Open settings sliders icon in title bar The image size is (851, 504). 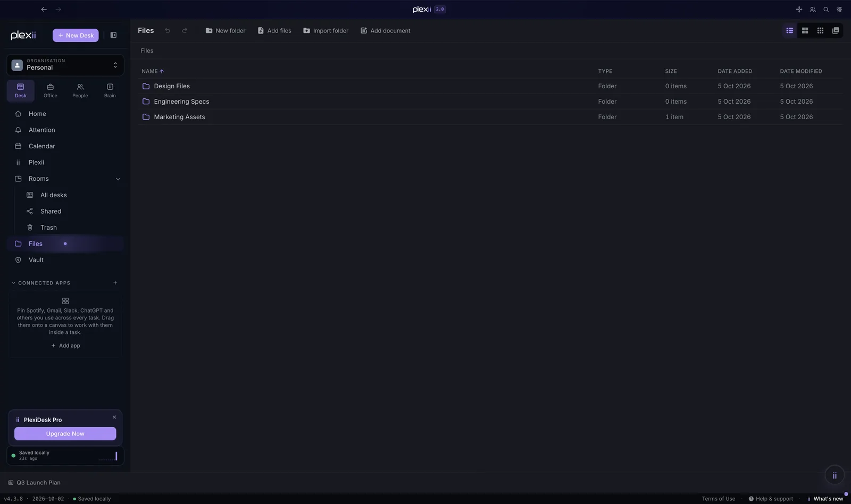pyautogui.click(x=839, y=10)
